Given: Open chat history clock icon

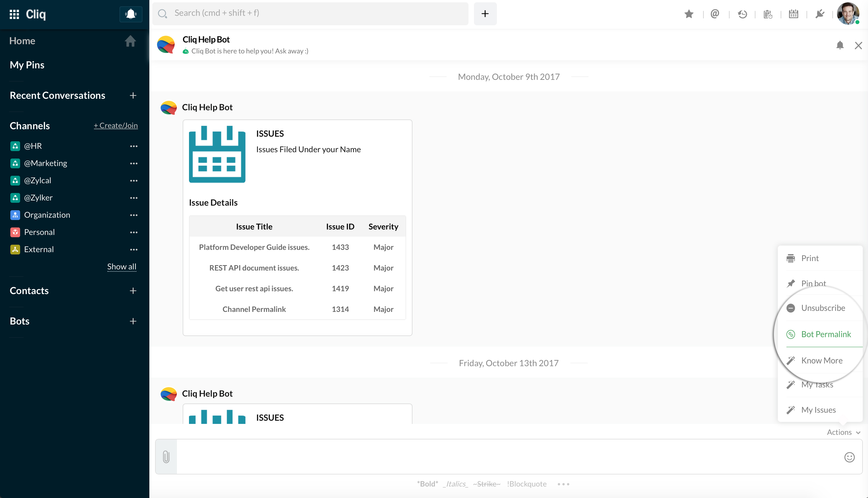Looking at the screenshot, I should [x=742, y=14].
